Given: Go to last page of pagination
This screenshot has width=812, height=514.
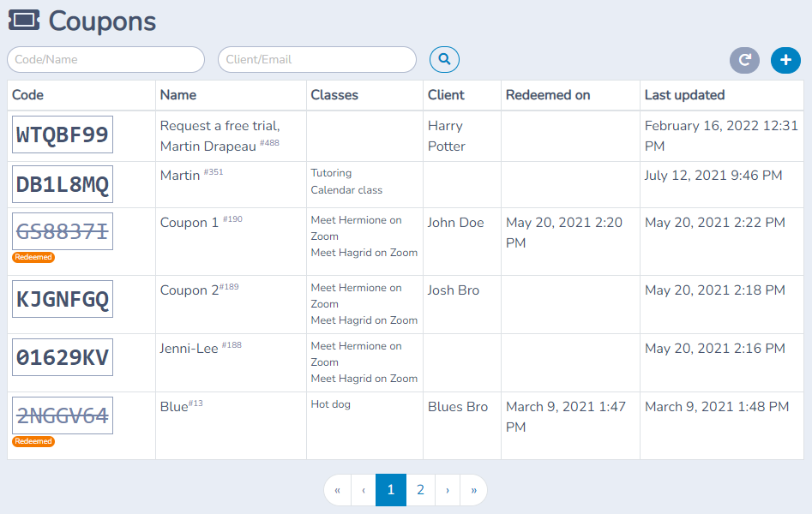Looking at the screenshot, I should [474, 490].
